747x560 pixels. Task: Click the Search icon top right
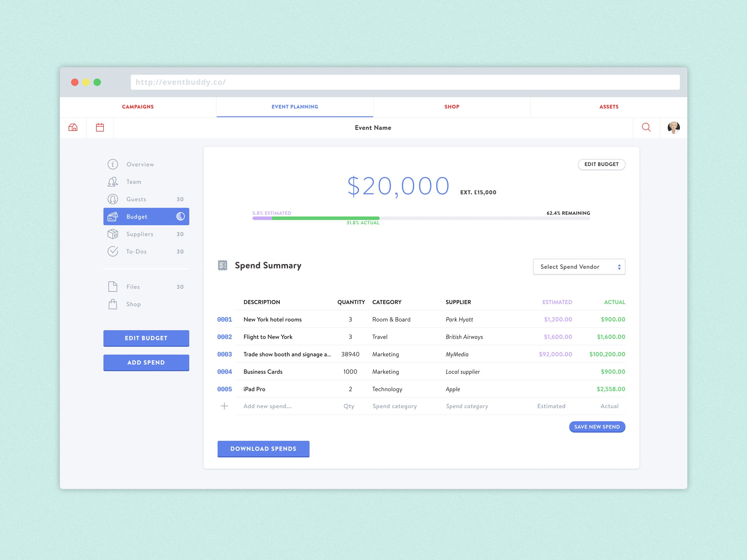646,127
